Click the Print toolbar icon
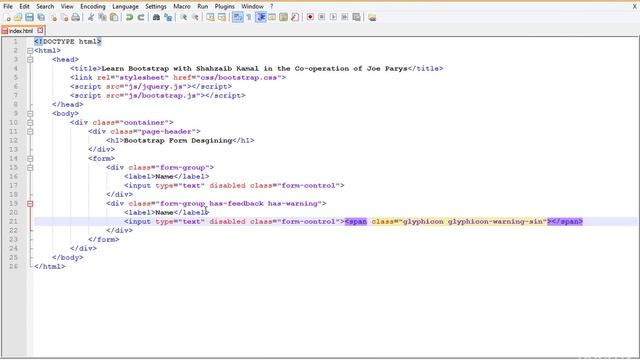Viewport: 640px width, 360px height. (x=76, y=17)
